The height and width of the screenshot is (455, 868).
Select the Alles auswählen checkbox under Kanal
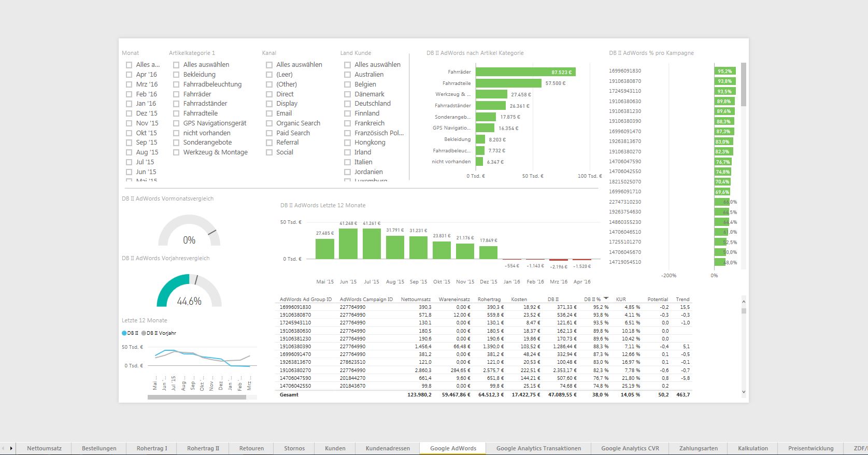[269, 65]
